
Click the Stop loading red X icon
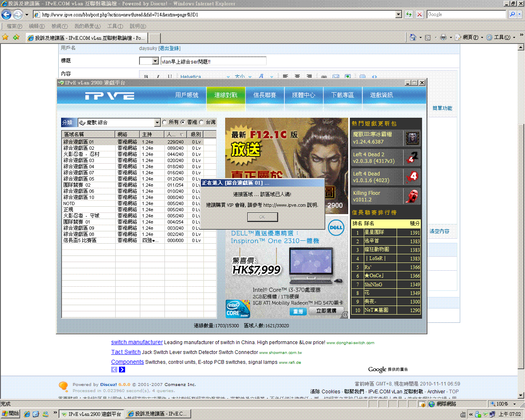419,14
